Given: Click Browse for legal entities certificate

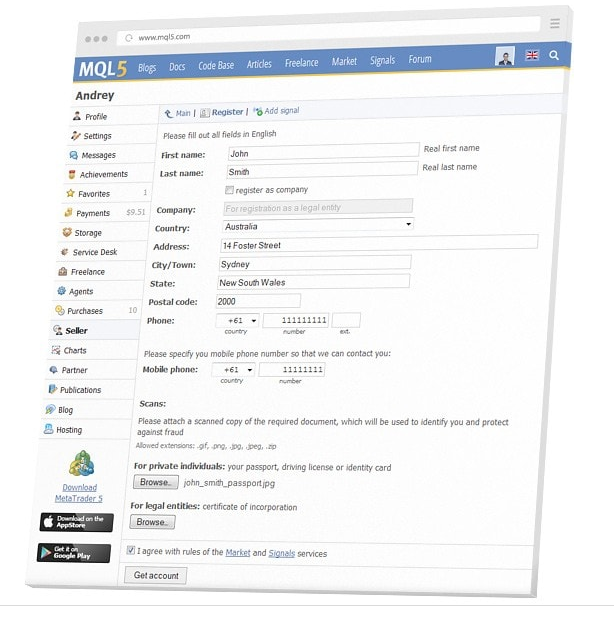Looking at the screenshot, I should 153,522.
